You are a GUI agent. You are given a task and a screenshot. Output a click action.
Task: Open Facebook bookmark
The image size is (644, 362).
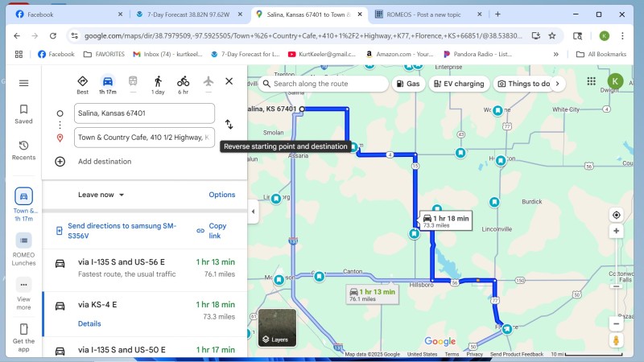[x=56, y=54]
